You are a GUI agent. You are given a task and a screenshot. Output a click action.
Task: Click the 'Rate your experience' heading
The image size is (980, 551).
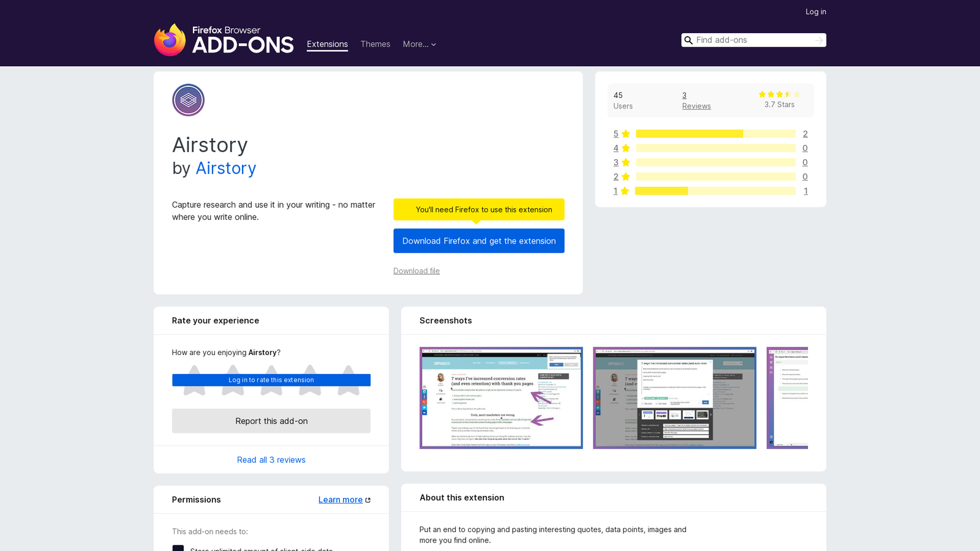(216, 321)
